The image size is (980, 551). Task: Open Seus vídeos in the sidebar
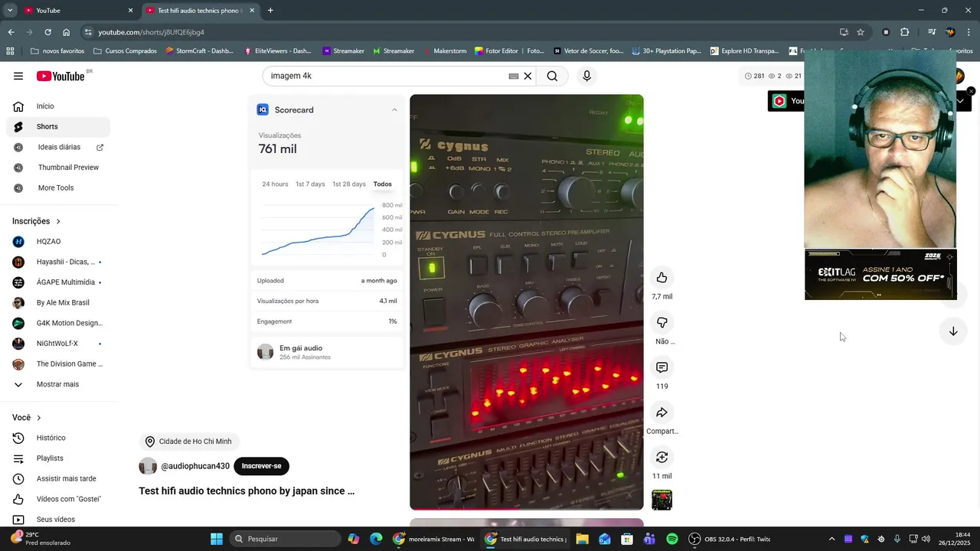58,520
